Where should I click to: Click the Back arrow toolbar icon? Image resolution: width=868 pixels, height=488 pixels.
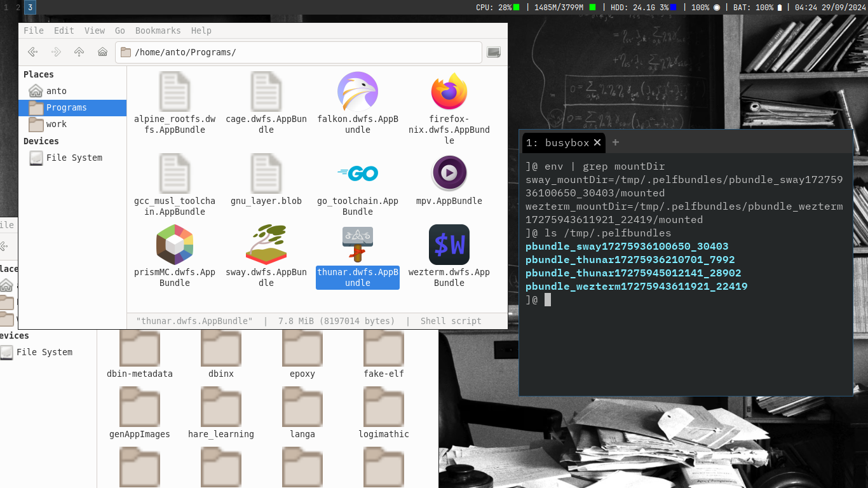click(x=32, y=52)
